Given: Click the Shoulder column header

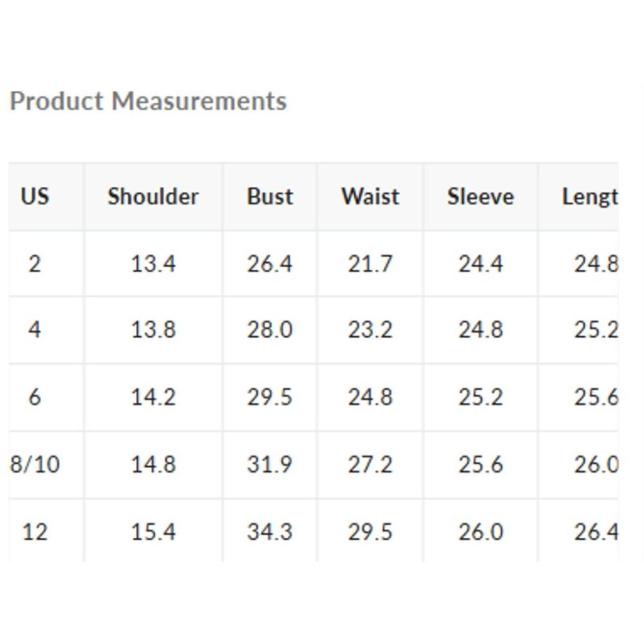Looking at the screenshot, I should (153, 196).
